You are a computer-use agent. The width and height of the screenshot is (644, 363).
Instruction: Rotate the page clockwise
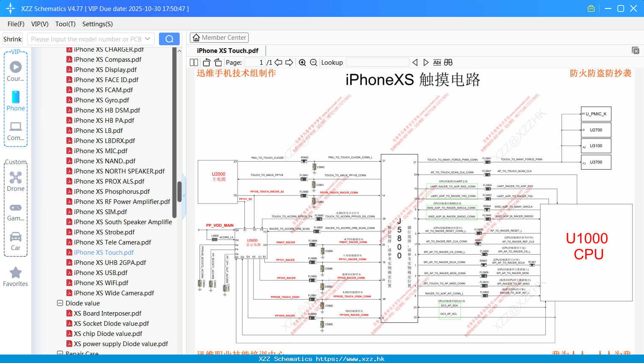pyautogui.click(x=218, y=62)
